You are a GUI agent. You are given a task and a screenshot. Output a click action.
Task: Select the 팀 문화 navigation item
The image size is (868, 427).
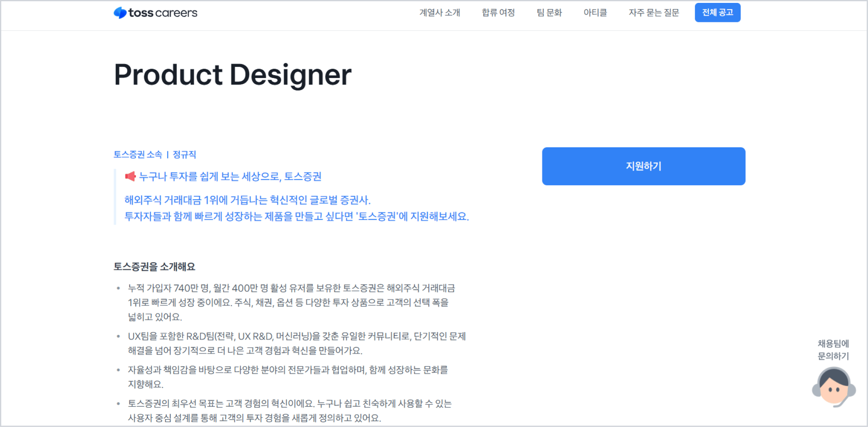549,12
